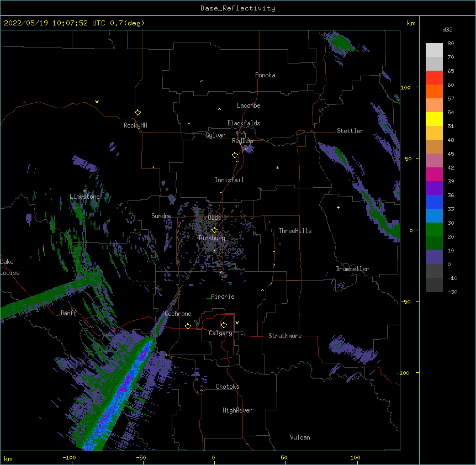Screen dimensions: 476x465
Task: Select the ThreeHills label
Action: (x=295, y=231)
